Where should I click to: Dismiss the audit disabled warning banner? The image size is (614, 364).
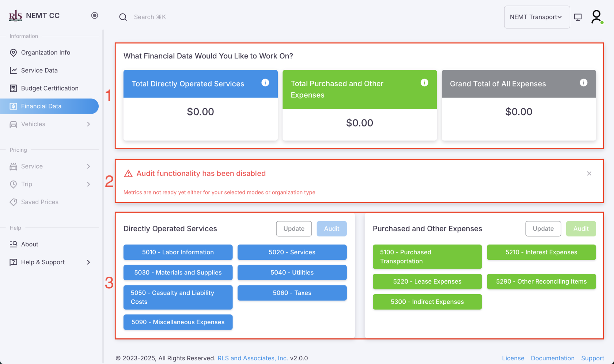[589, 174]
